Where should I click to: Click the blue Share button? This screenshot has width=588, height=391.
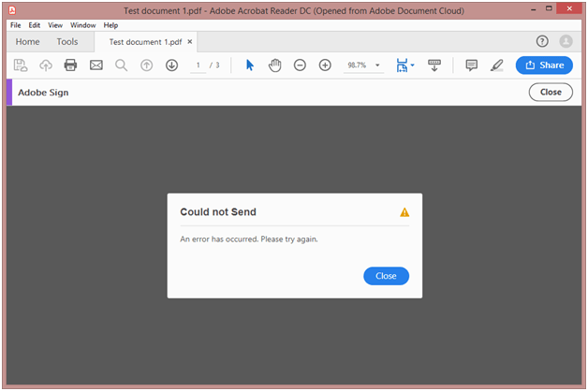click(544, 65)
